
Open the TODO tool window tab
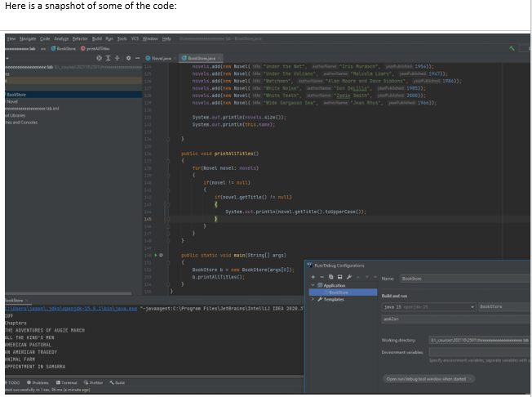(12, 383)
